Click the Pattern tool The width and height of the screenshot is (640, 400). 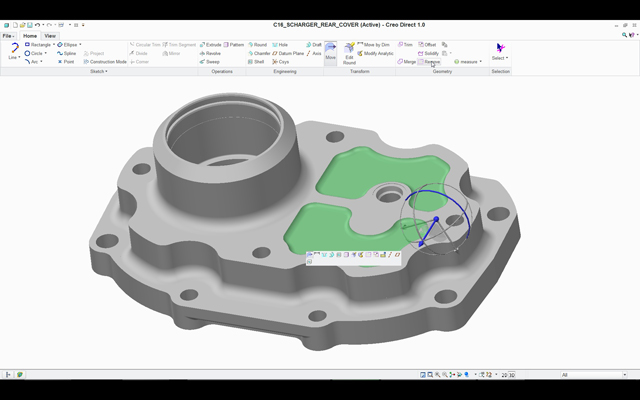[234, 45]
